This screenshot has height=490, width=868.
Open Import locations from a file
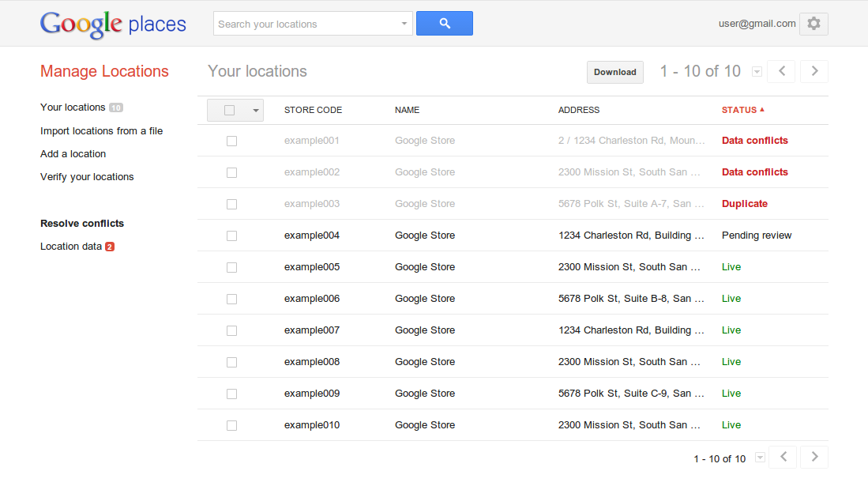(x=101, y=131)
